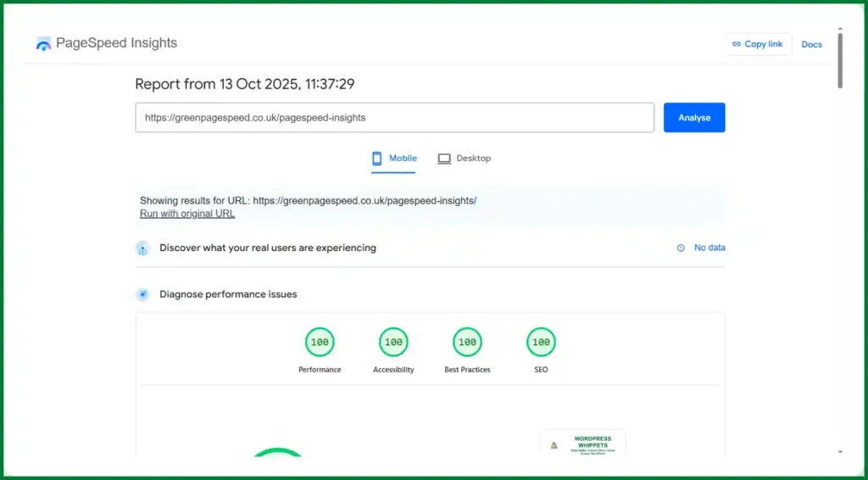868x480 pixels.
Task: Open the PageSpeed Insights title link
Action: (116, 43)
